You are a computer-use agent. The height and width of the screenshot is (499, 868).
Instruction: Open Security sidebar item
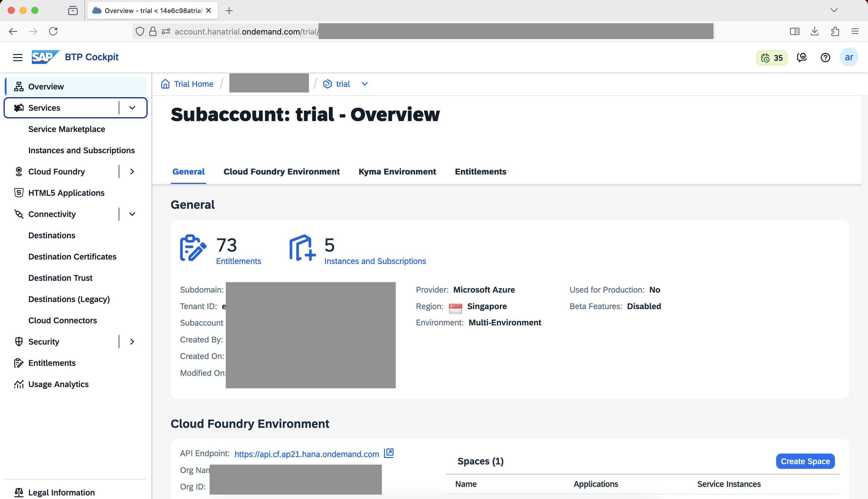tap(43, 342)
